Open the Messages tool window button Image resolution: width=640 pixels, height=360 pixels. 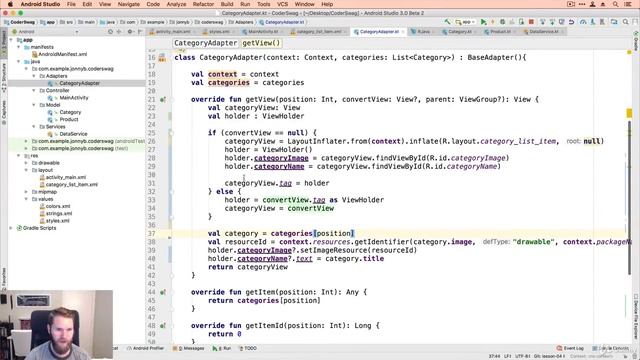point(189,349)
